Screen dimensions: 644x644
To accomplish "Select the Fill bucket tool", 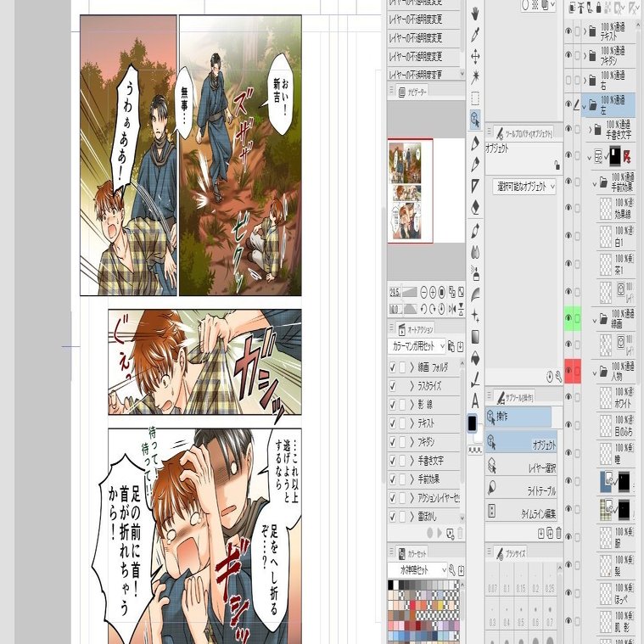I will pos(475,359).
